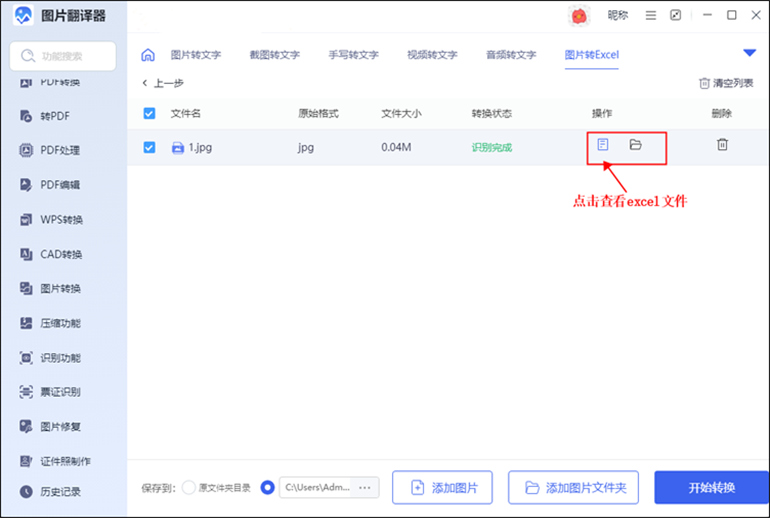Click 清空列表 to clear list

click(x=726, y=83)
